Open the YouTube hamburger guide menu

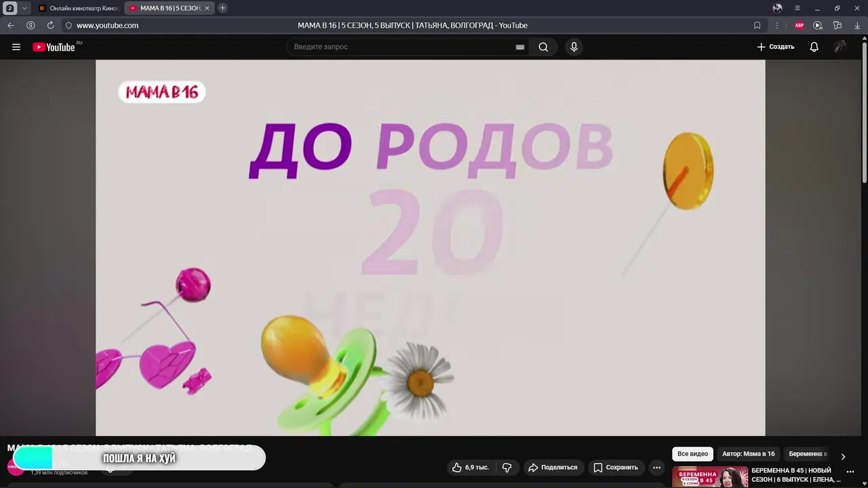[x=16, y=47]
